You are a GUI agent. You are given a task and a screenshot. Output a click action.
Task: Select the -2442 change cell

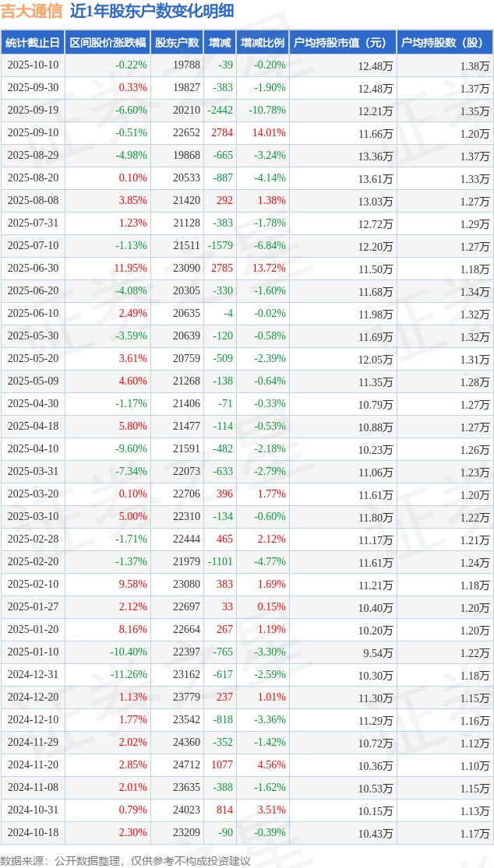coord(220,111)
